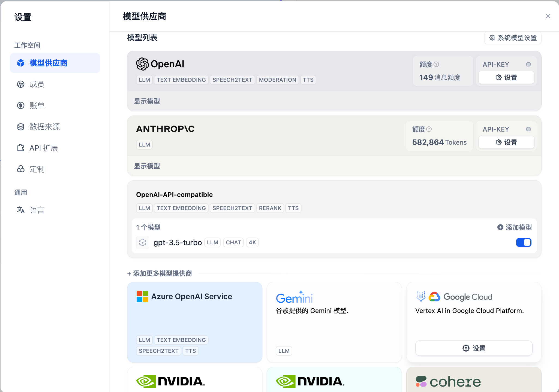559x392 pixels.
Task: Open the 账单 settings section
Action: point(37,105)
